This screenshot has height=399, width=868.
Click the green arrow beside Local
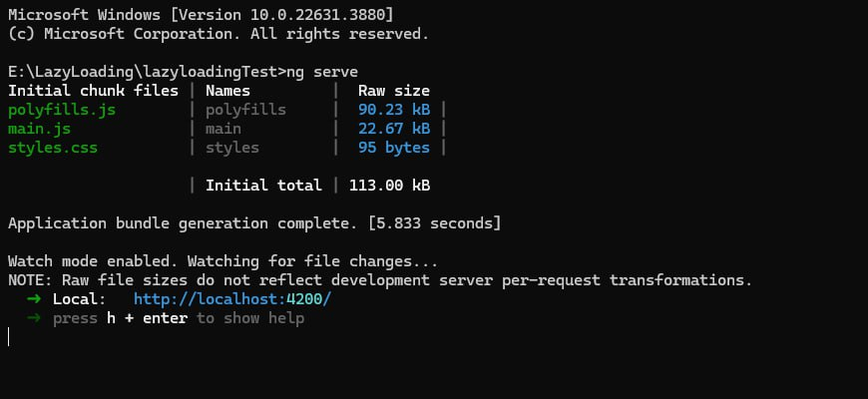pos(35,299)
